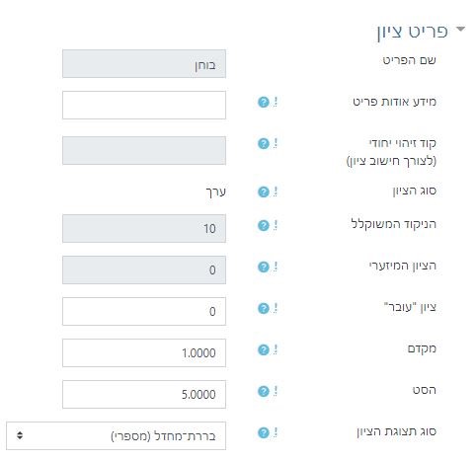Click the empty מידע אודות פריט field
This screenshot has width=476, height=461.
[144, 106]
